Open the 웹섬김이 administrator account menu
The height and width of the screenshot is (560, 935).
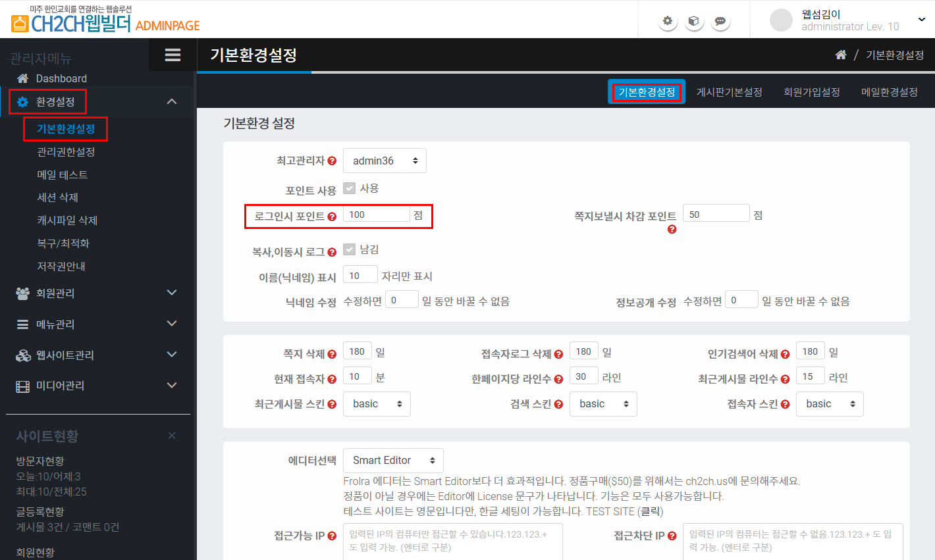(849, 20)
